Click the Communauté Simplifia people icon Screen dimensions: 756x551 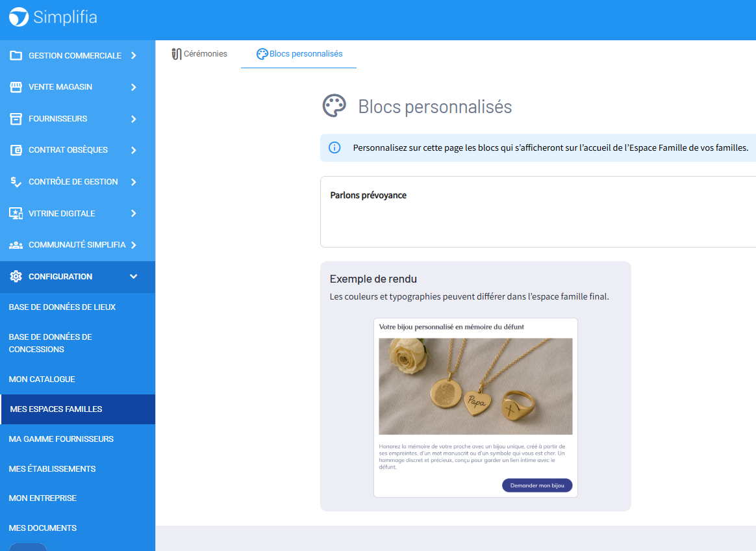[16, 245]
